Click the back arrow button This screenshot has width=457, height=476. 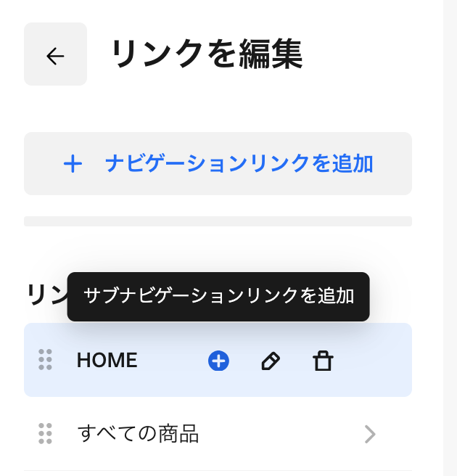pos(55,54)
